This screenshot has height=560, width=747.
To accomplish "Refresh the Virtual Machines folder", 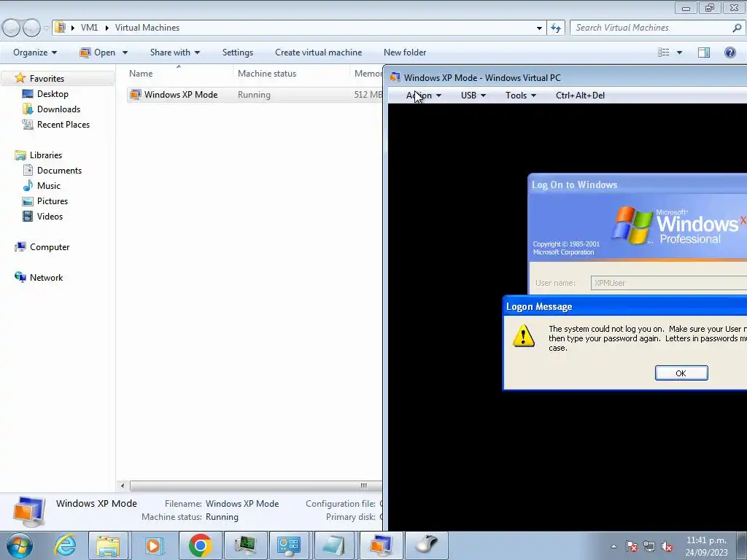I will coord(555,28).
